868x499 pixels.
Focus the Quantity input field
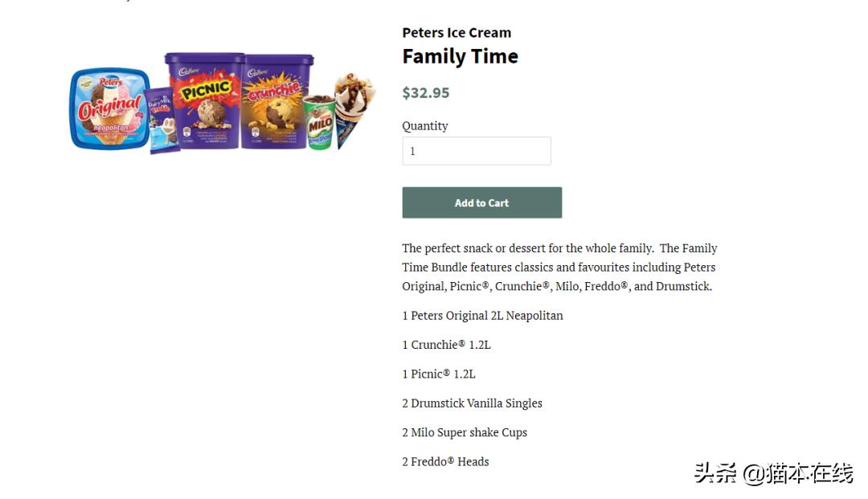tap(476, 151)
